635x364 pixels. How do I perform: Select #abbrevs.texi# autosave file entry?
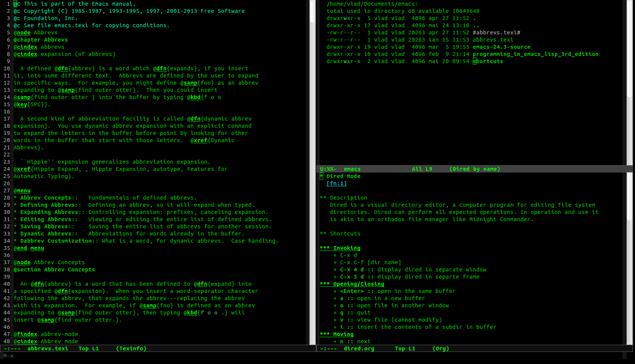coord(496,33)
